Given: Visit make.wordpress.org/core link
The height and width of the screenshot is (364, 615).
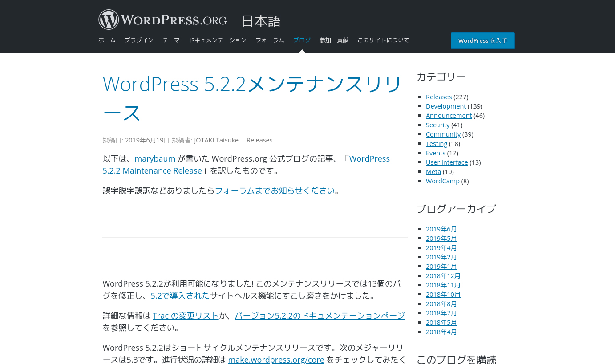Looking at the screenshot, I should [x=276, y=360].
